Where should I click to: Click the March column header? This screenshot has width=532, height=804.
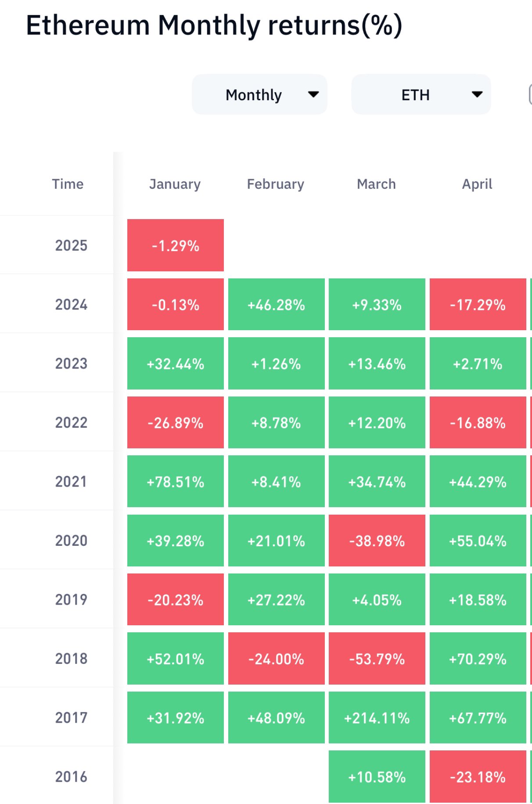pos(376,184)
